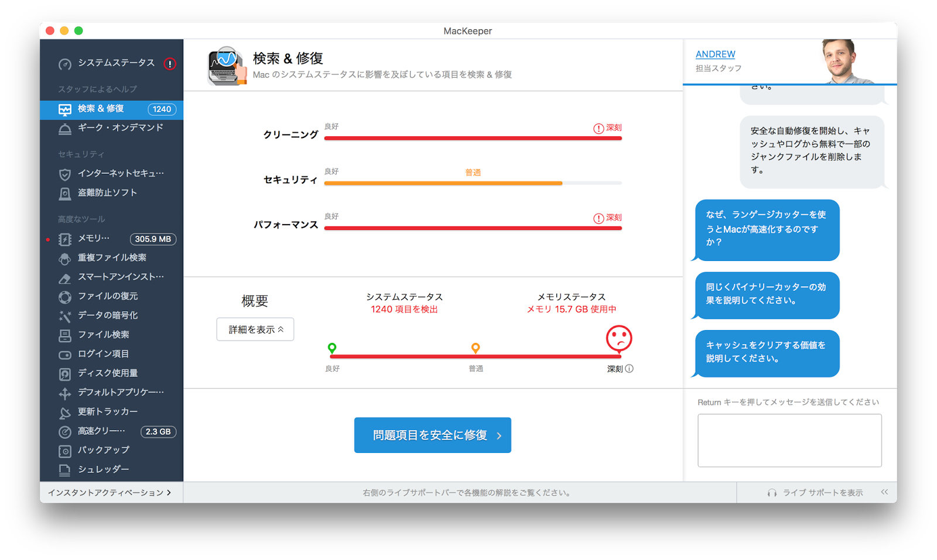
Task: Click the 2.3 GB cleanup badge
Action: coord(158,432)
